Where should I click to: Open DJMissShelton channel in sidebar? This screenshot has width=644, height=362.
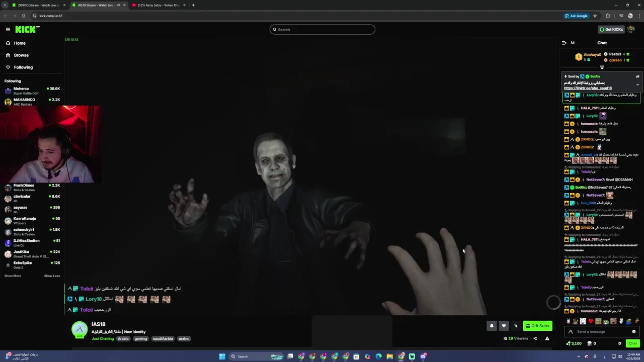click(x=31, y=243)
